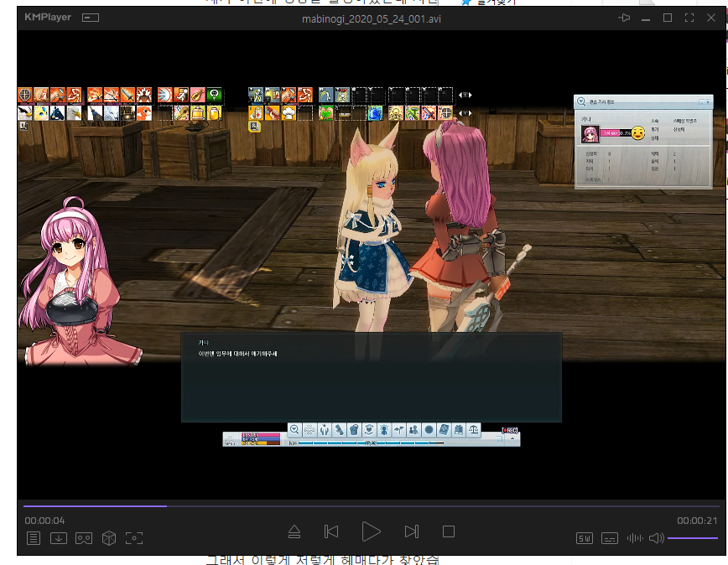Click the magnifier icon in game menu bar
This screenshot has height=565, width=728.
[x=294, y=429]
